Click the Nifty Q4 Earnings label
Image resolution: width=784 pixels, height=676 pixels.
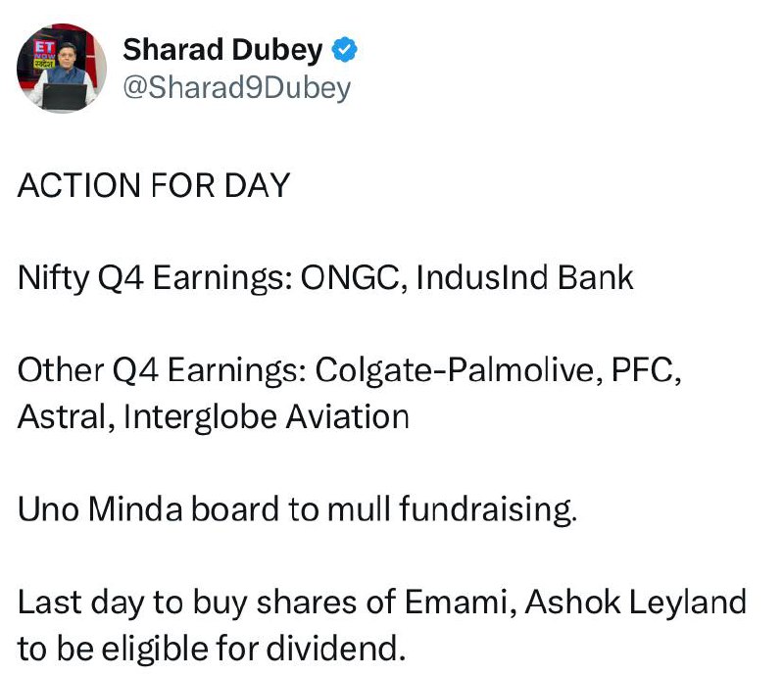click(155, 278)
